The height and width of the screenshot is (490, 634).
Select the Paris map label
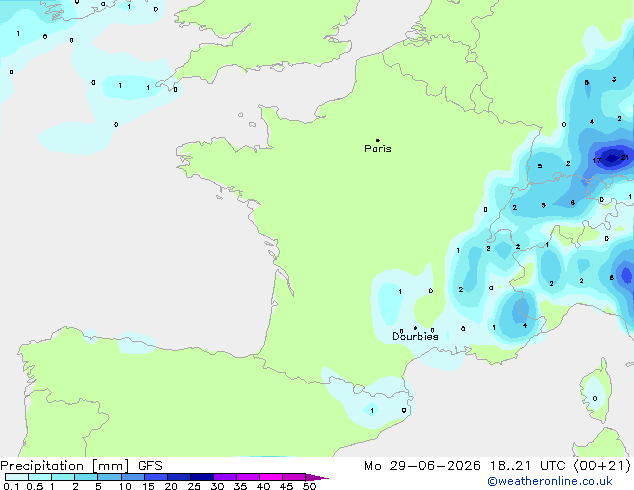[378, 148]
